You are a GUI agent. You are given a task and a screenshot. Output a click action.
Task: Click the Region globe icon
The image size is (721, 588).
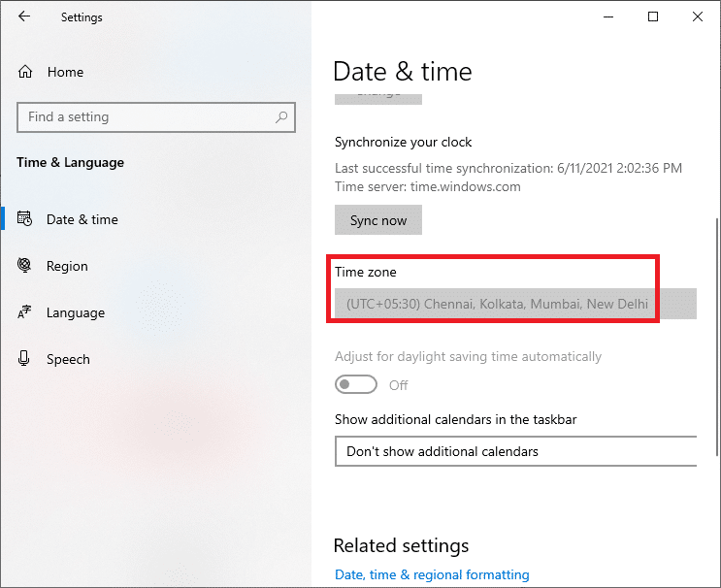click(x=24, y=265)
